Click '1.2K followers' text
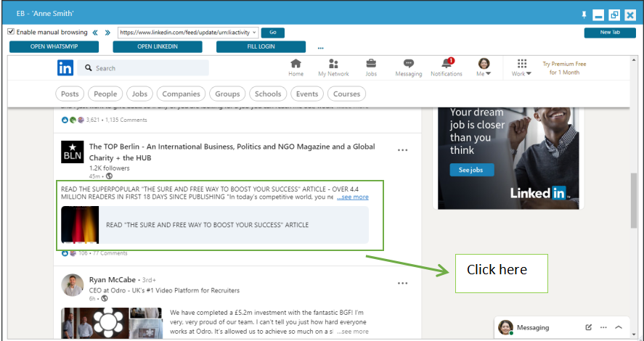Image resolution: width=644 pixels, height=341 pixels. coord(109,168)
